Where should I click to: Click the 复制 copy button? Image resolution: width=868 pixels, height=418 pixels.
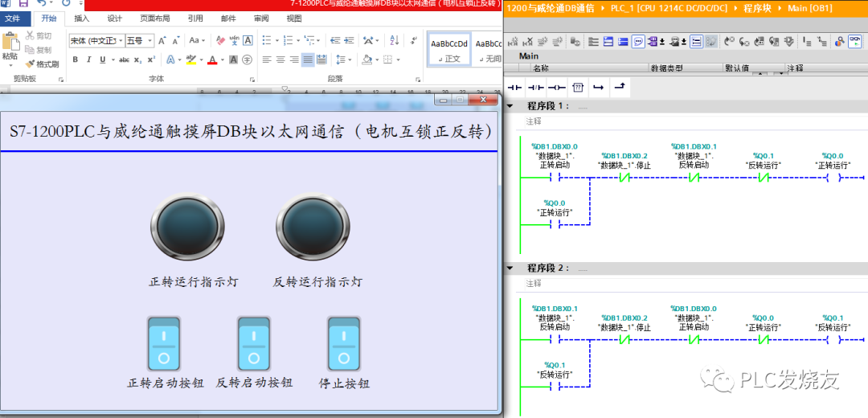click(x=39, y=50)
